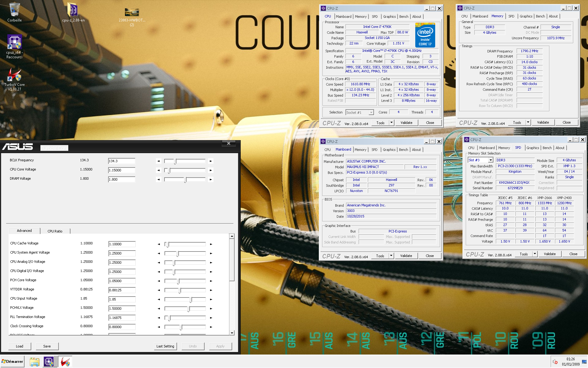Viewport: 588px width, 368px height.
Task: Click Validate in the SPD window
Action: [549, 254]
